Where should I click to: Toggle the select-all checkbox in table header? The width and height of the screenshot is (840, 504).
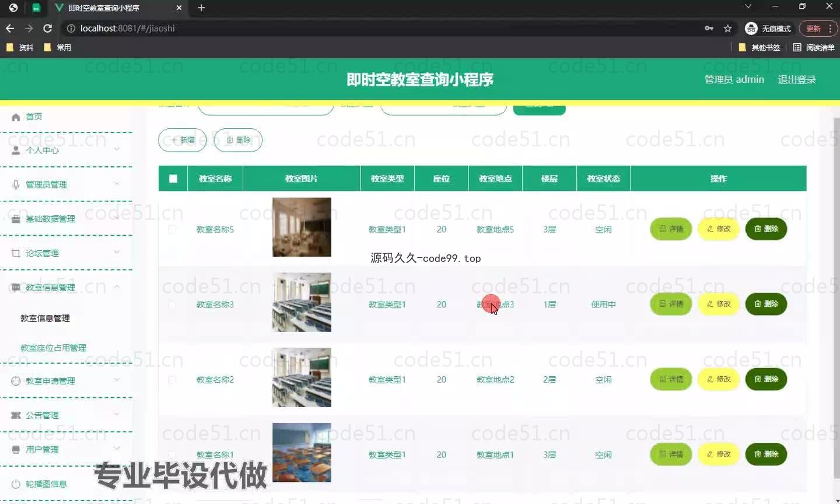click(173, 178)
